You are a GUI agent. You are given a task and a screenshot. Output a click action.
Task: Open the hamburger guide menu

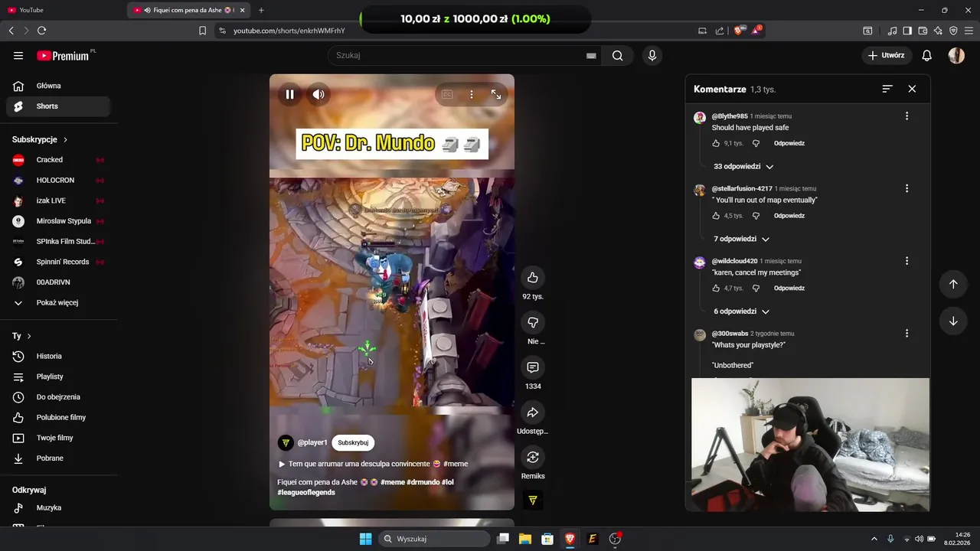click(18, 55)
